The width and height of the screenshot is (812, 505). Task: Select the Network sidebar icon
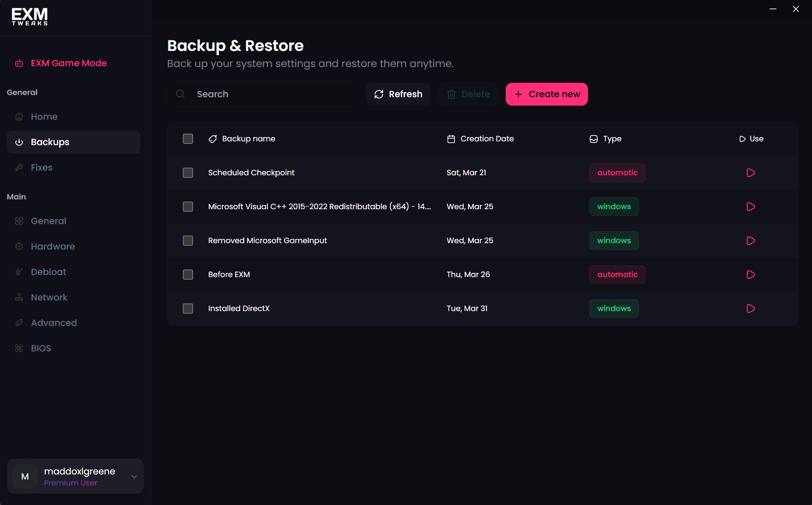pos(19,297)
